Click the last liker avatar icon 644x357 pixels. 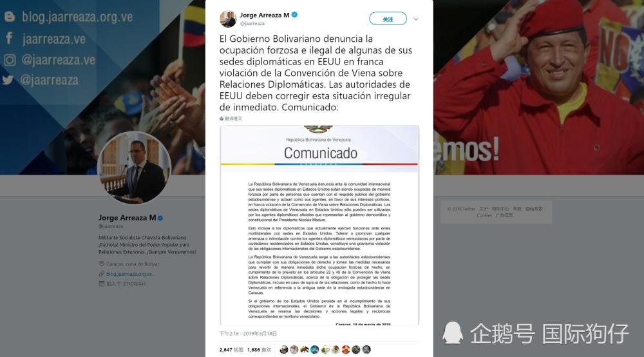[x=366, y=350]
